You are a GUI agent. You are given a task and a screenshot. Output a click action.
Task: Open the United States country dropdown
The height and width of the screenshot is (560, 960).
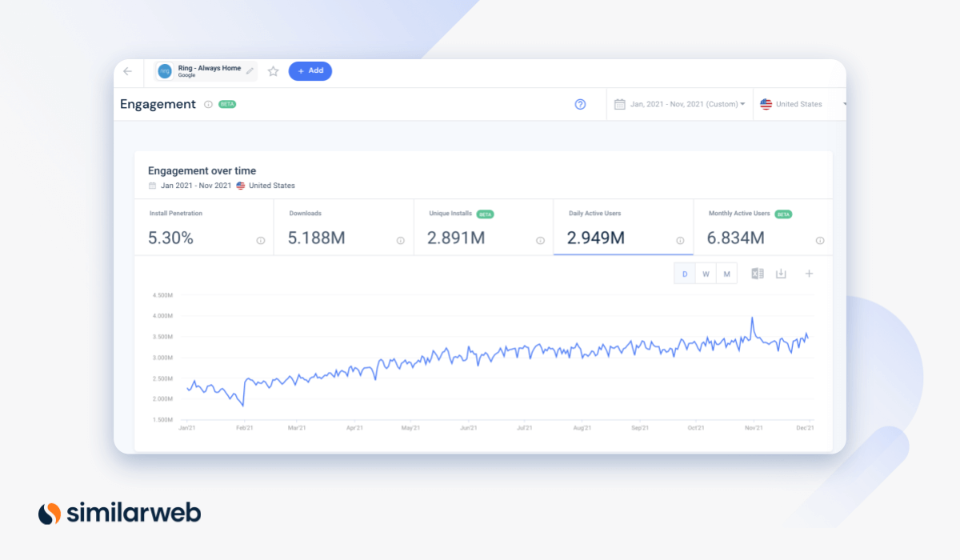click(799, 104)
